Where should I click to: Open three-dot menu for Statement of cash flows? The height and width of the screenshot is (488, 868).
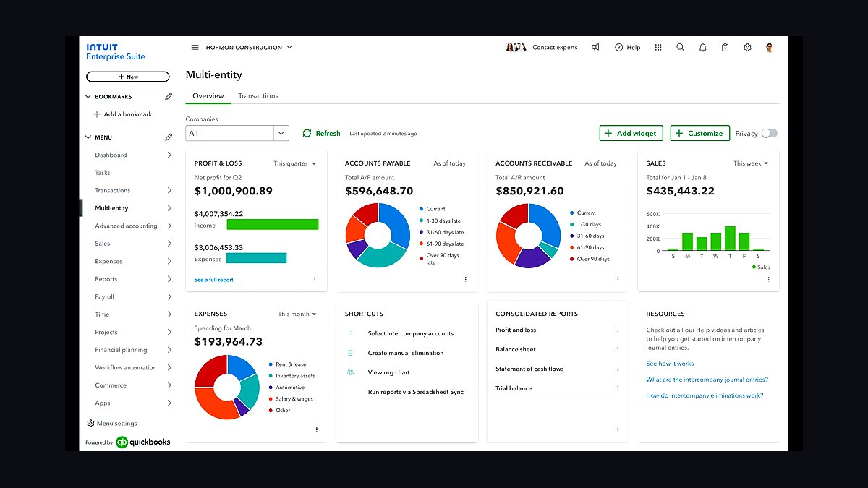(618, 369)
